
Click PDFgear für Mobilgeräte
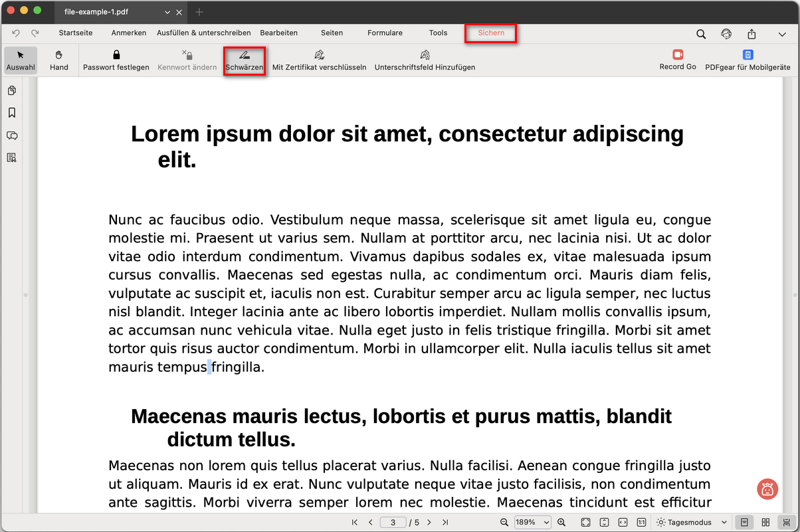(748, 60)
